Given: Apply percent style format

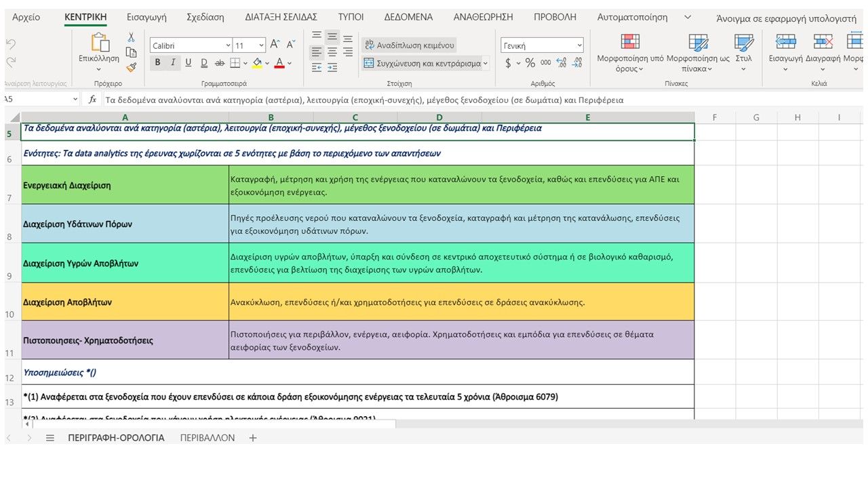Looking at the screenshot, I should pyautogui.click(x=530, y=63).
